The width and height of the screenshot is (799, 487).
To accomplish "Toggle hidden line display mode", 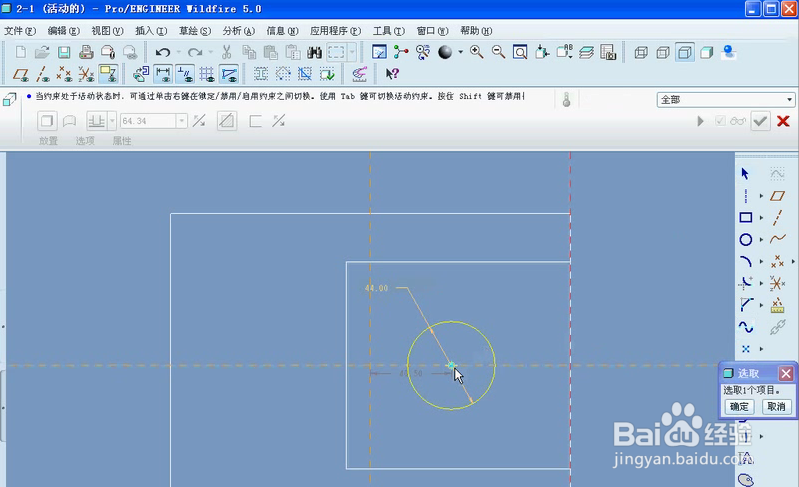I will tap(663, 52).
